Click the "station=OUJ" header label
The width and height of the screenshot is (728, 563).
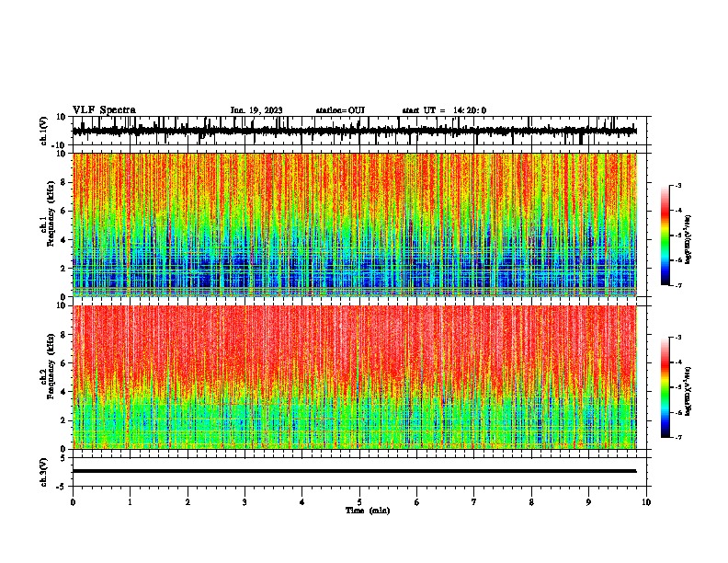[340, 110]
